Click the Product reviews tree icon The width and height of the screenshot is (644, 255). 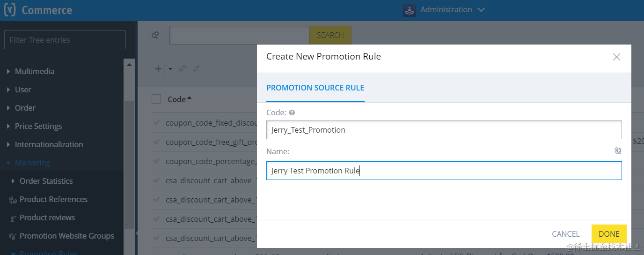[x=13, y=218]
